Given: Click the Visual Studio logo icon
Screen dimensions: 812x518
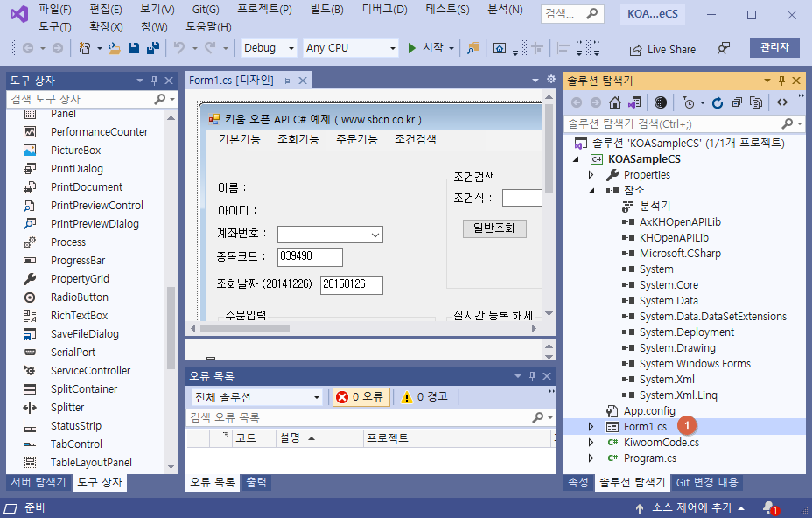Looking at the screenshot, I should tap(19, 13).
